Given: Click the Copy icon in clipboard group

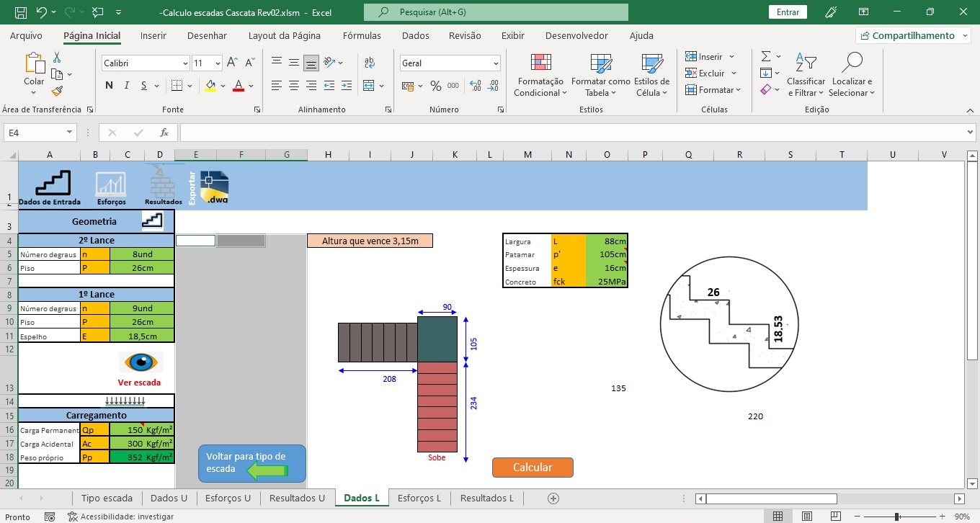Looking at the screenshot, I should click(57, 74).
